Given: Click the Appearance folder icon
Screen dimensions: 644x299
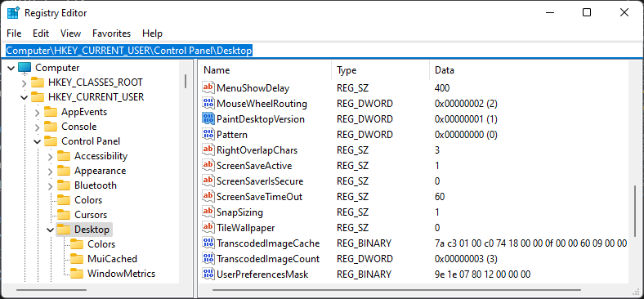Looking at the screenshot, I should click(x=64, y=171).
